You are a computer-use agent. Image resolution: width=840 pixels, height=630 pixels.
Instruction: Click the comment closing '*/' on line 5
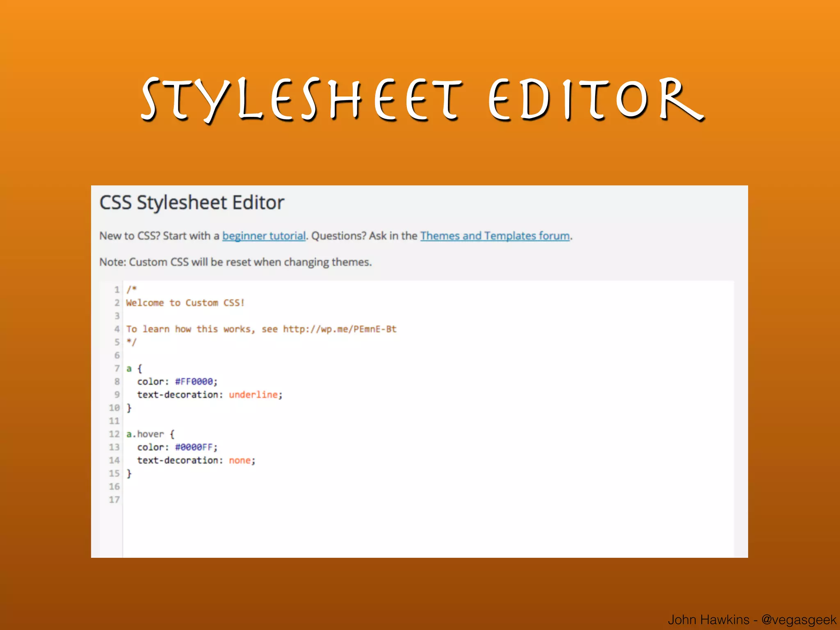[x=131, y=342]
